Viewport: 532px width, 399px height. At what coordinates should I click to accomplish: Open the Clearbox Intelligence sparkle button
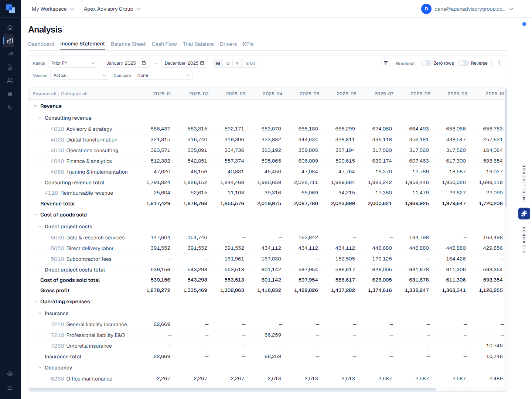[x=524, y=214]
